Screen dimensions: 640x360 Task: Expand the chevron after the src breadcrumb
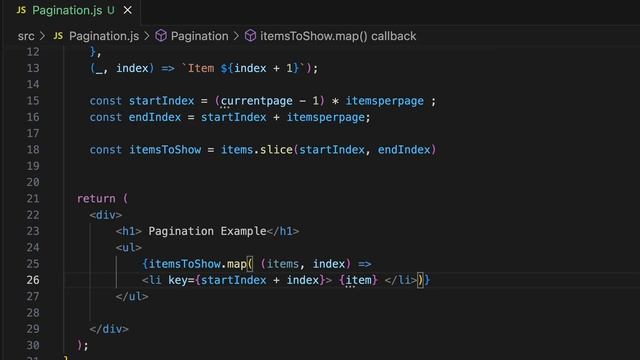pos(42,36)
